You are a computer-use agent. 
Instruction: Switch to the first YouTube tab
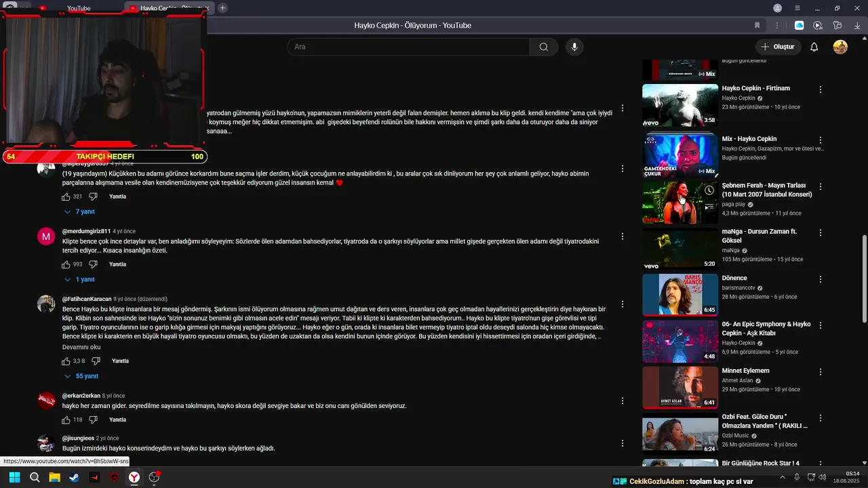pyautogui.click(x=79, y=8)
